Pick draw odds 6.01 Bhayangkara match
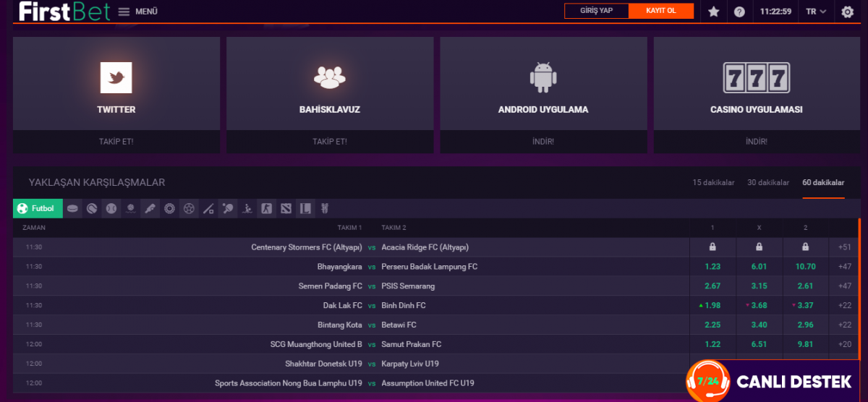The height and width of the screenshot is (402, 868). click(x=759, y=267)
